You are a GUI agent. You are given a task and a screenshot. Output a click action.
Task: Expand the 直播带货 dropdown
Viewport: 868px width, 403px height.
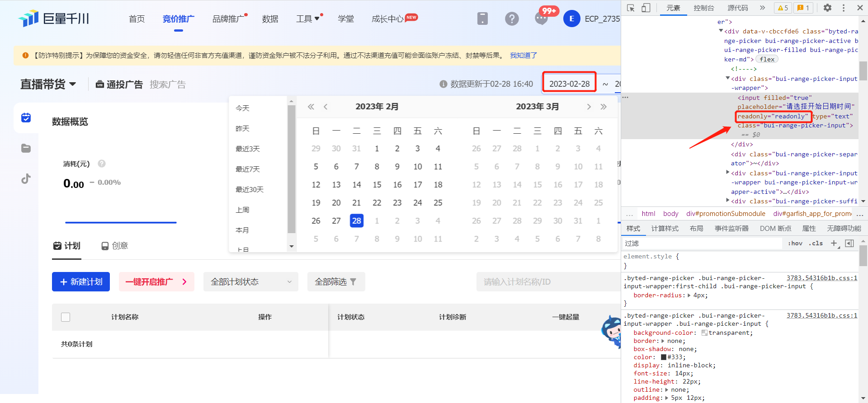[48, 84]
